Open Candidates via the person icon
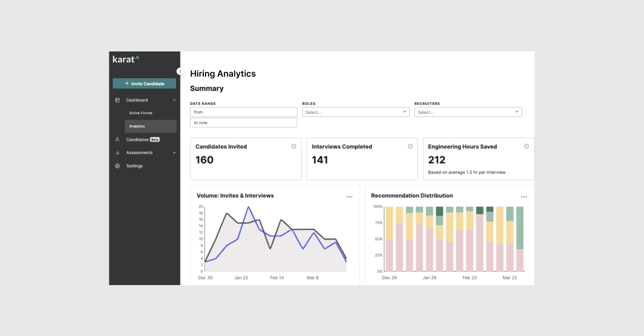This screenshot has height=336, width=644. tap(116, 139)
